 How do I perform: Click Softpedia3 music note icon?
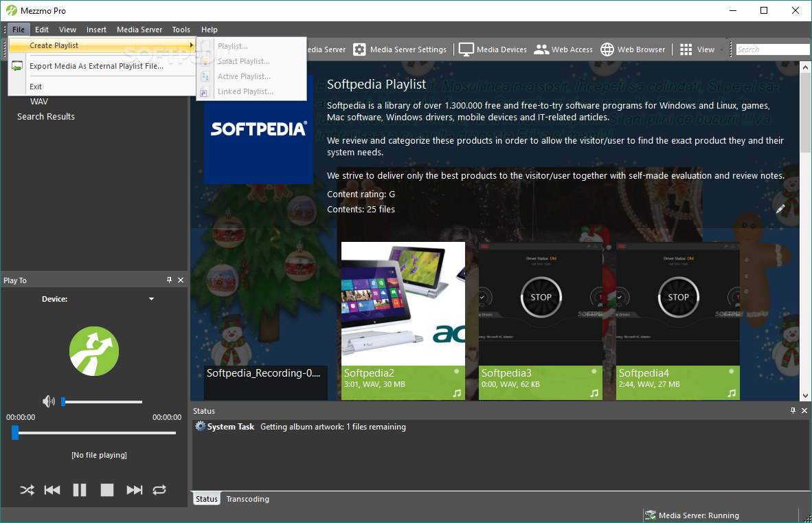click(594, 393)
